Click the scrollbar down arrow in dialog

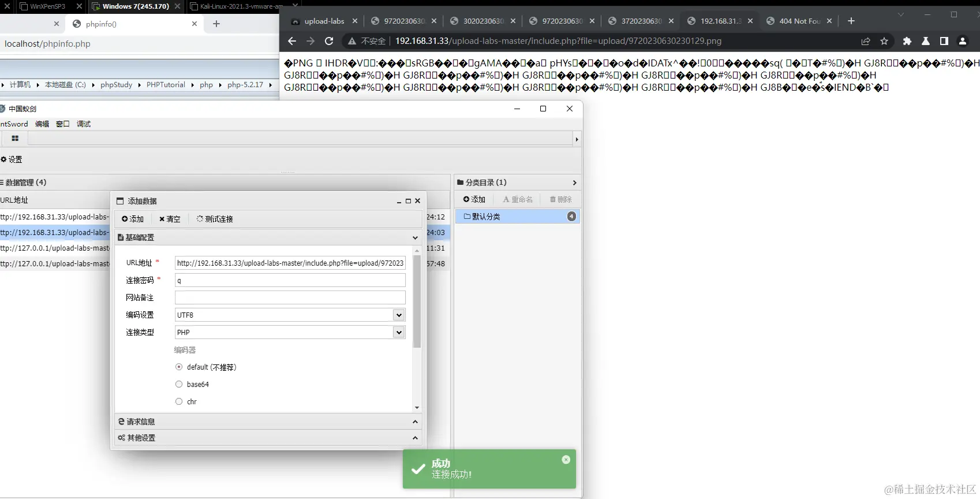[x=417, y=408]
